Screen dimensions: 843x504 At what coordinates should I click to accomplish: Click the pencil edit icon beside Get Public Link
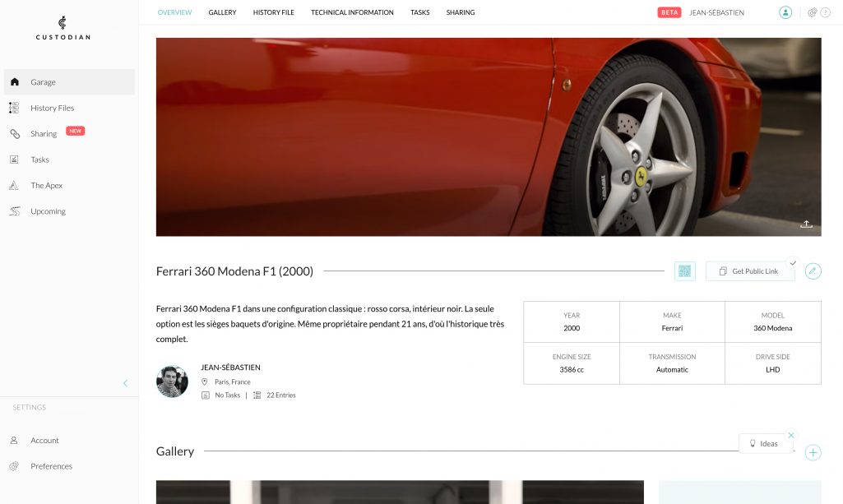[x=813, y=271]
